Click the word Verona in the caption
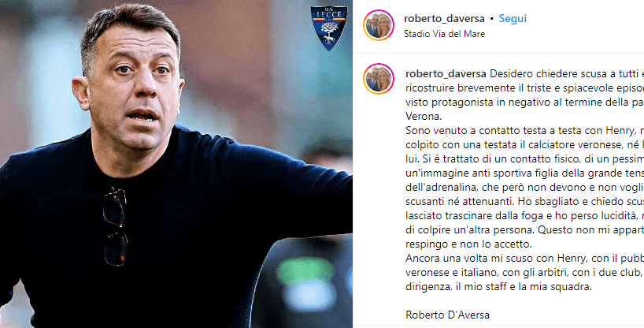This screenshot has width=644, height=328. pos(424,117)
